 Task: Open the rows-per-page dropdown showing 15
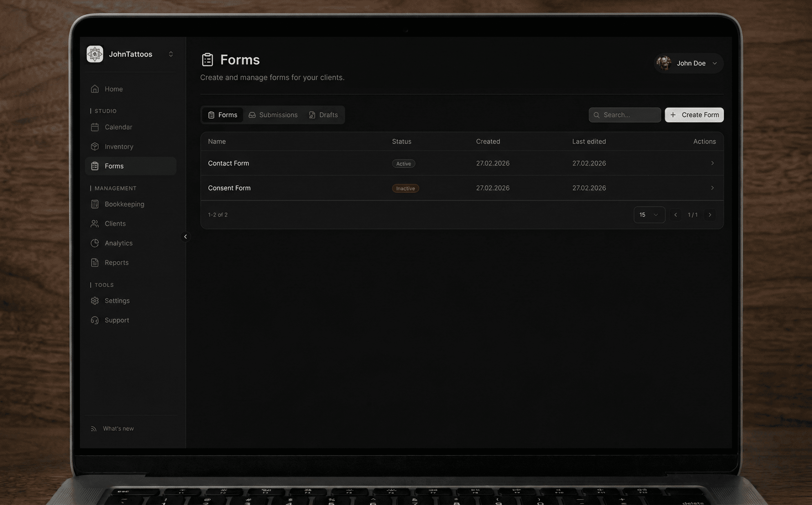coord(649,215)
